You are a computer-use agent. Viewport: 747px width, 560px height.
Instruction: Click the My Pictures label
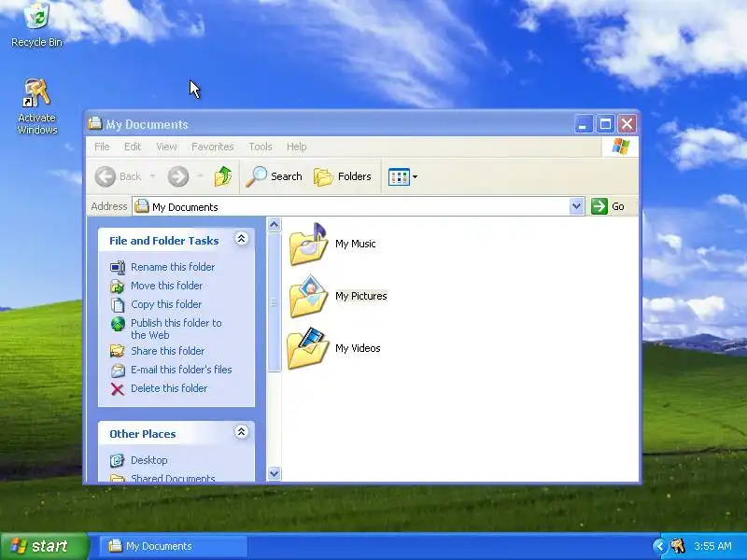[x=361, y=296]
